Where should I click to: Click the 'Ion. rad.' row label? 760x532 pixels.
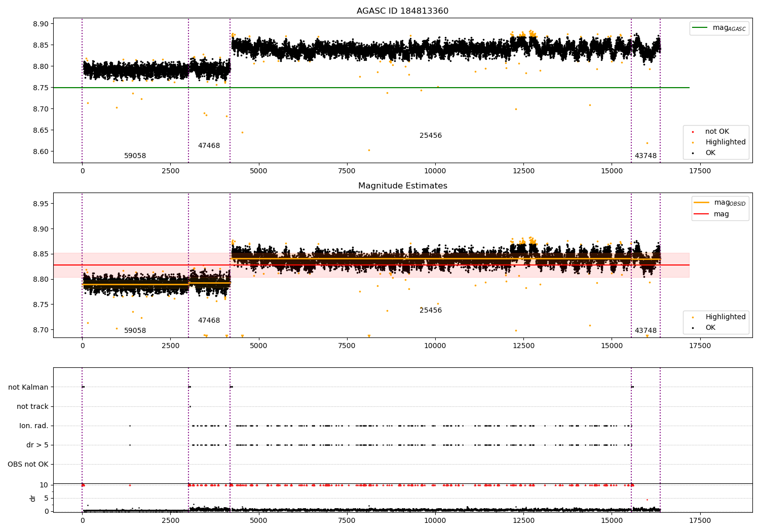(x=34, y=426)
